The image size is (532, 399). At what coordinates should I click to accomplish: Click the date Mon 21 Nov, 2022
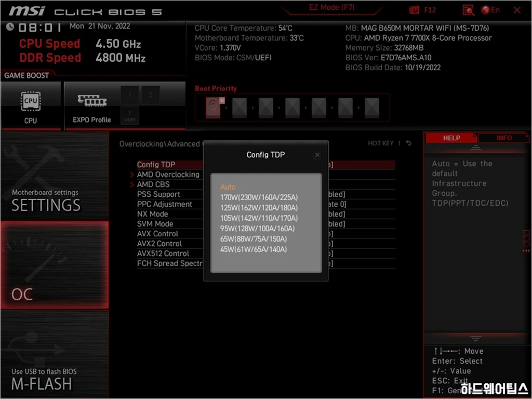click(x=100, y=26)
